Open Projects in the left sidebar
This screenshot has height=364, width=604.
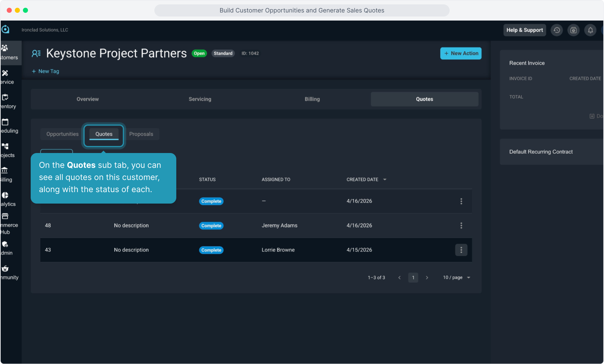coord(5,146)
